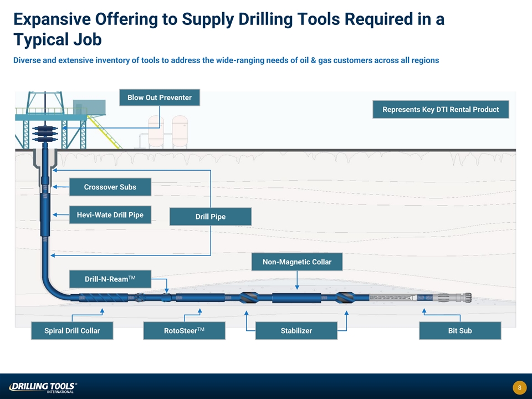
Task: Click the Stabilizer label box
Action: [296, 331]
